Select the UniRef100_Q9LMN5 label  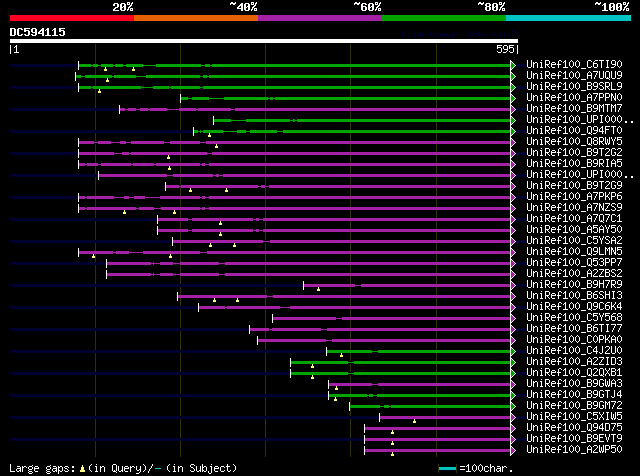click(574, 252)
